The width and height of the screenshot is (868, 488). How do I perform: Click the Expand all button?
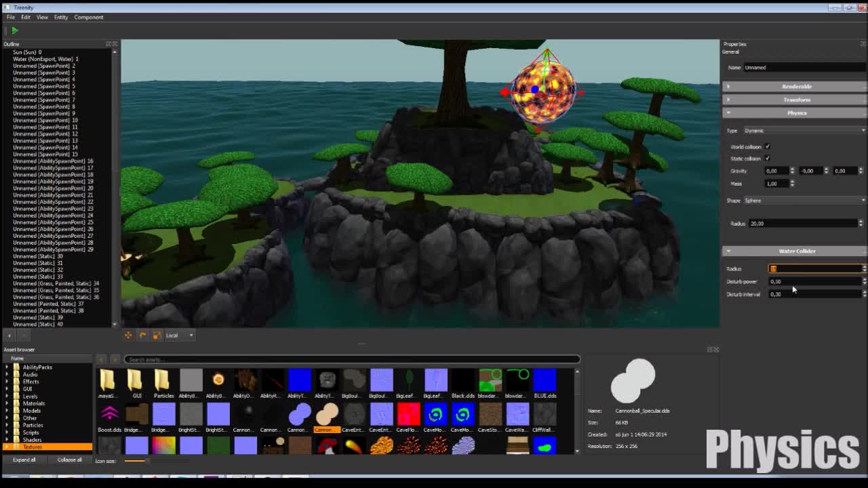[24, 460]
